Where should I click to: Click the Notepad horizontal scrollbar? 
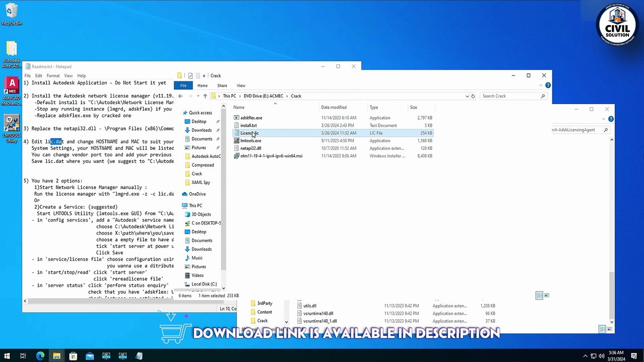coord(101,301)
